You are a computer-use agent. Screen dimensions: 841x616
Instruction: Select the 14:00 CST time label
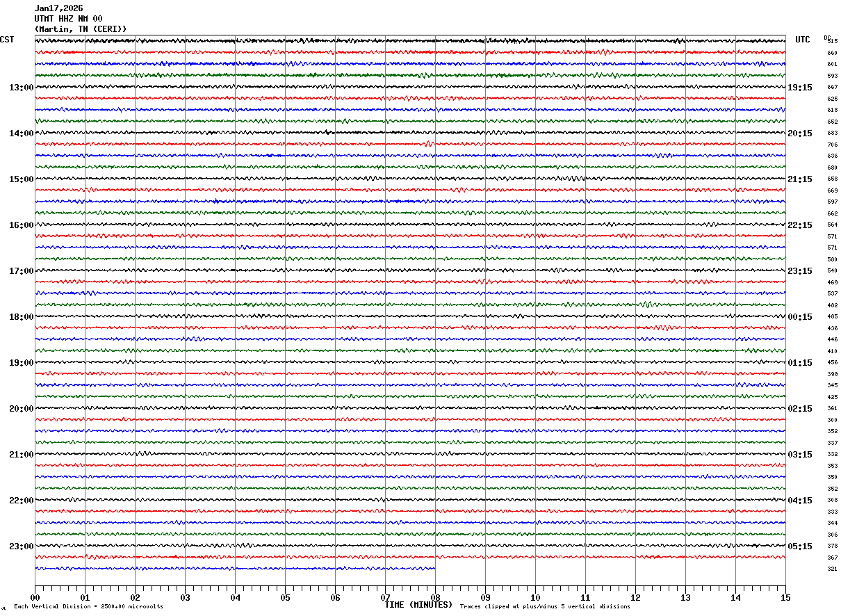(x=21, y=133)
